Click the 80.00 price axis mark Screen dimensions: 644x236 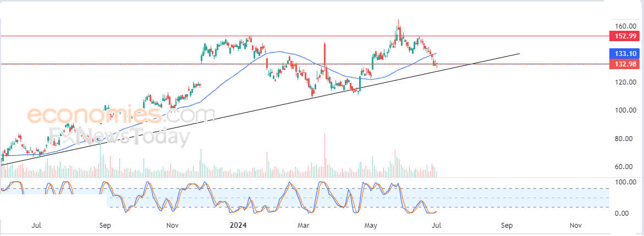pos(628,138)
